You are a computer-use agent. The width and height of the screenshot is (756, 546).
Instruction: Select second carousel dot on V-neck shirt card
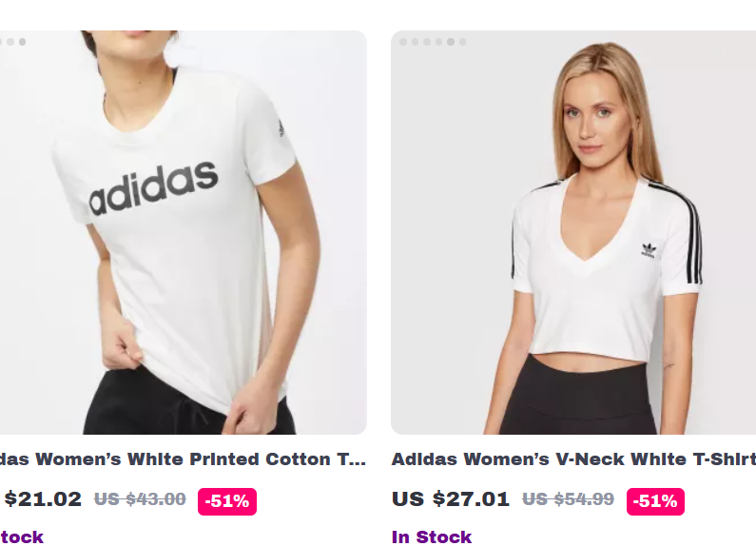coord(416,42)
